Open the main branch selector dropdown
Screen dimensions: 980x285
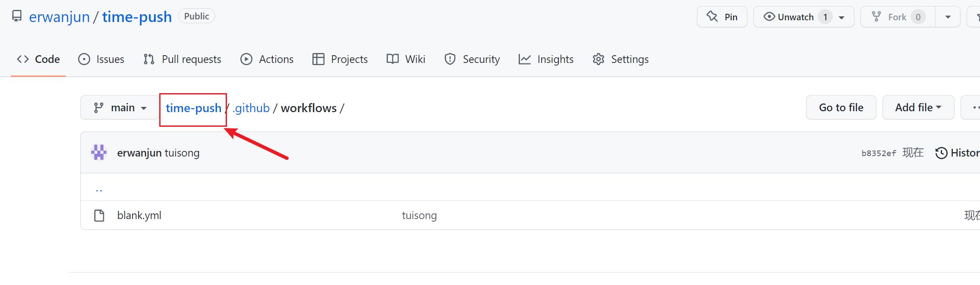point(120,107)
